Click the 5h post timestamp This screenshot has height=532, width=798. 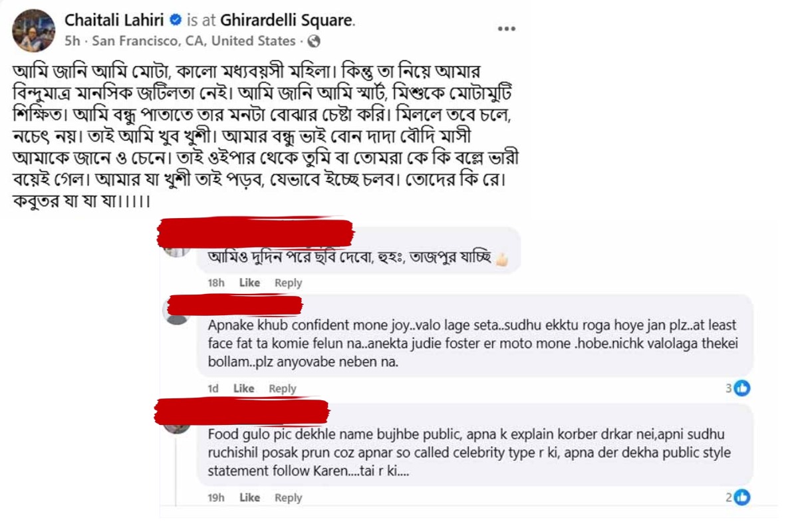click(72, 41)
